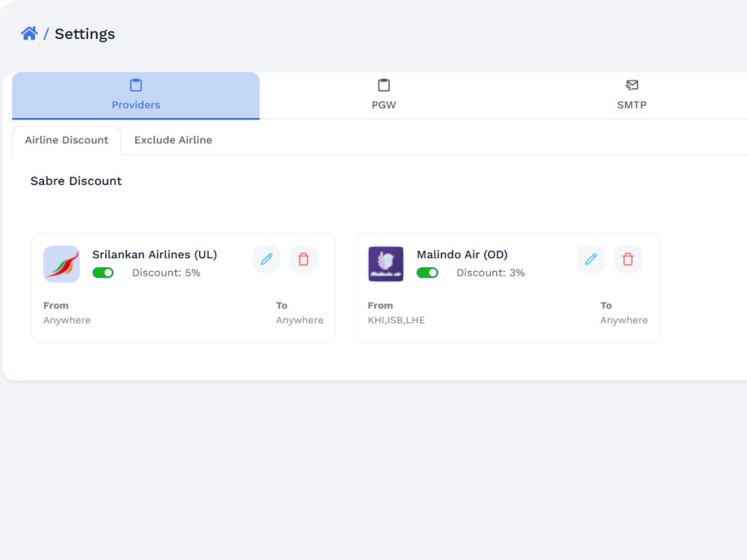This screenshot has height=560, width=747.
Task: Click the Sabre Discount heading
Action: [76, 181]
